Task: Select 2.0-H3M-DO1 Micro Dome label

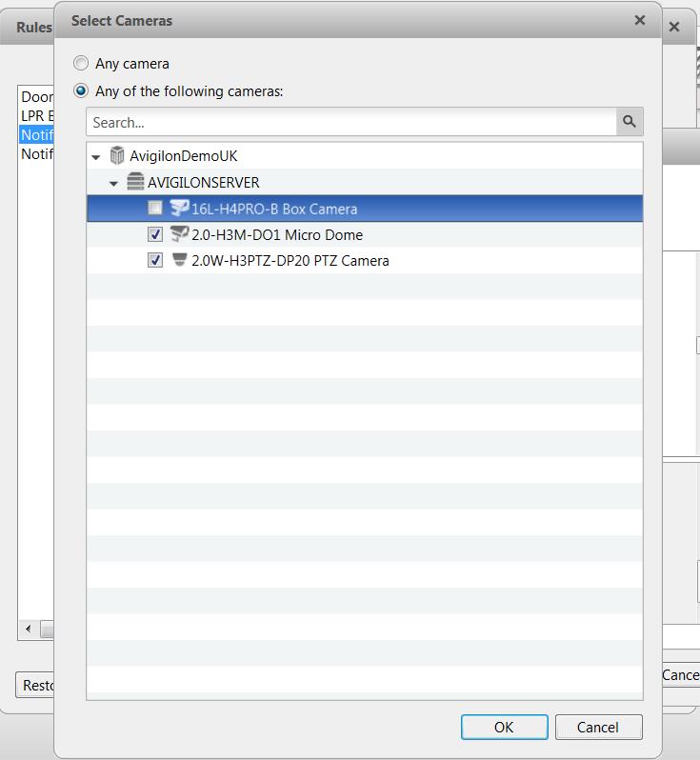Action: pyautogui.click(x=277, y=235)
